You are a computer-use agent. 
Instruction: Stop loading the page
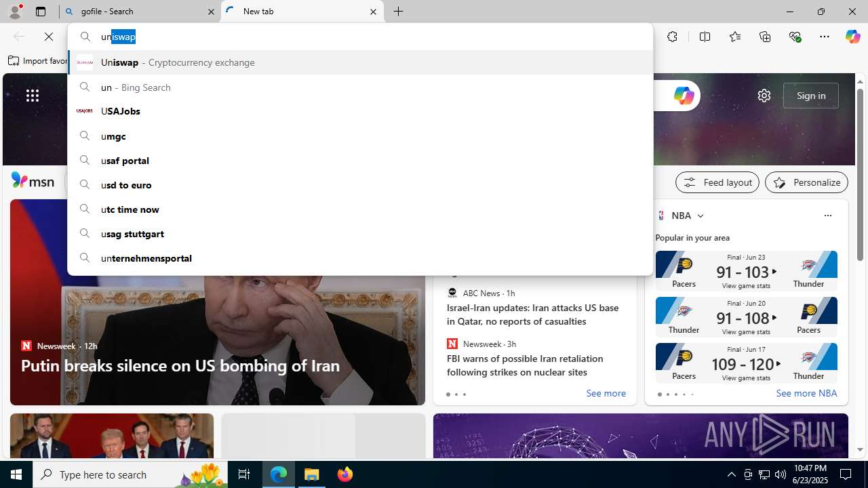[x=49, y=37]
